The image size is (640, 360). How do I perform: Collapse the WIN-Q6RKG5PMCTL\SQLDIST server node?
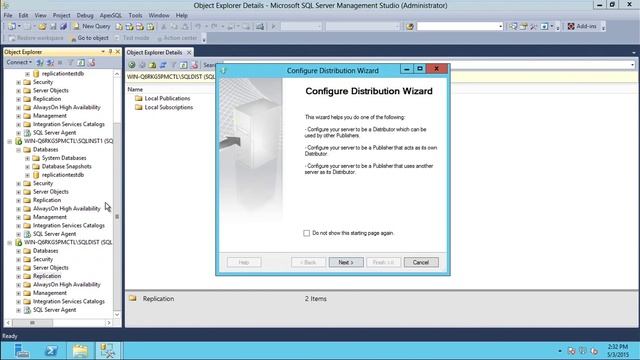10,242
